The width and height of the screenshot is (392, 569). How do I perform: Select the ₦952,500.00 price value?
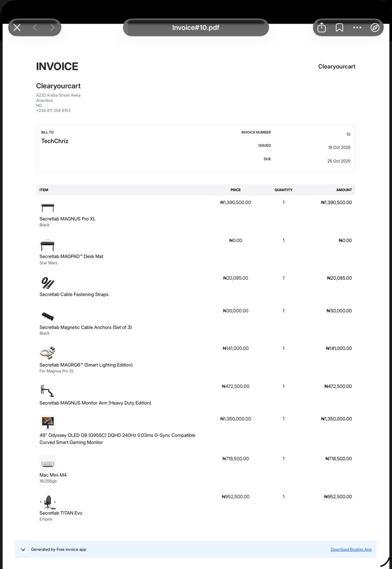pos(236,497)
